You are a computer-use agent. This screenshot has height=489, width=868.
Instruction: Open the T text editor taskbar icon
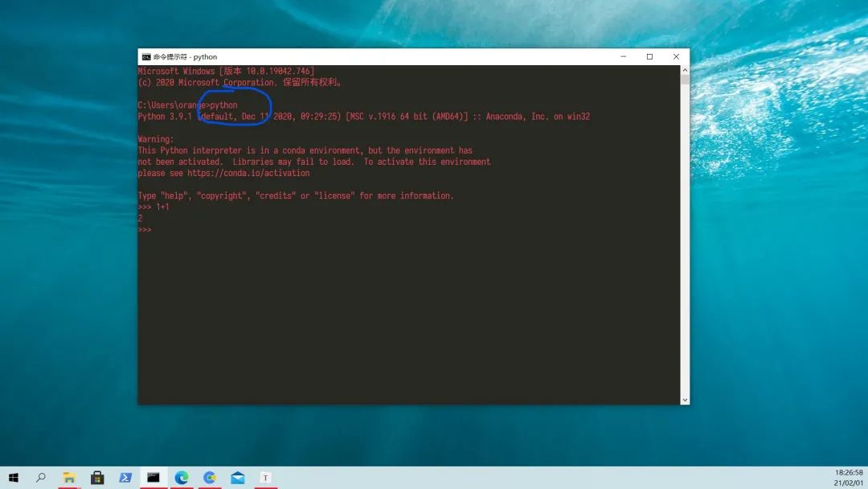(266, 478)
